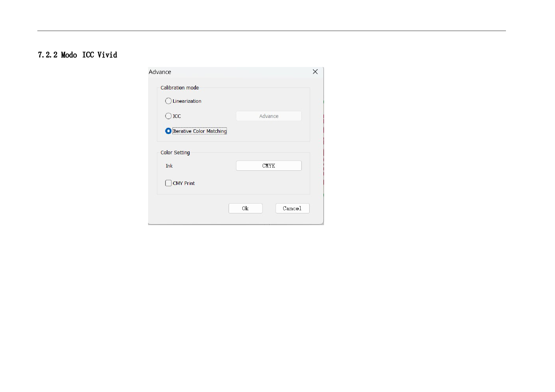Select the Linearization radio circle
This screenshot has width=555, height=392.
[x=168, y=101]
